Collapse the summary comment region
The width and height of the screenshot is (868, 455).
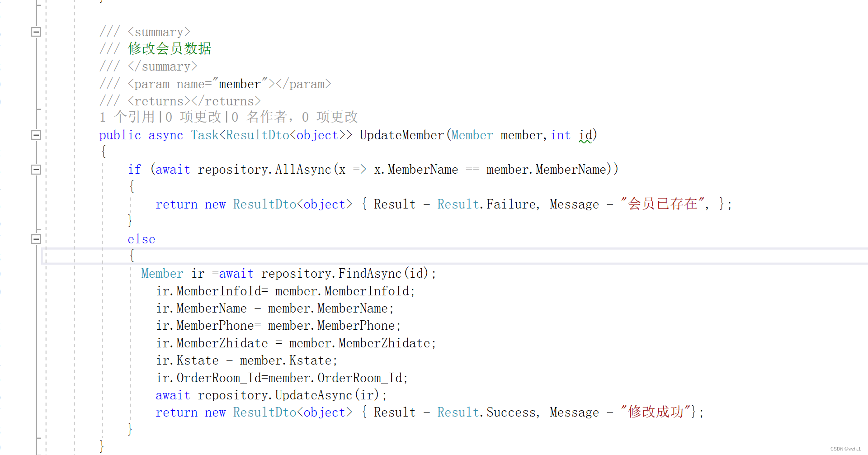[36, 32]
